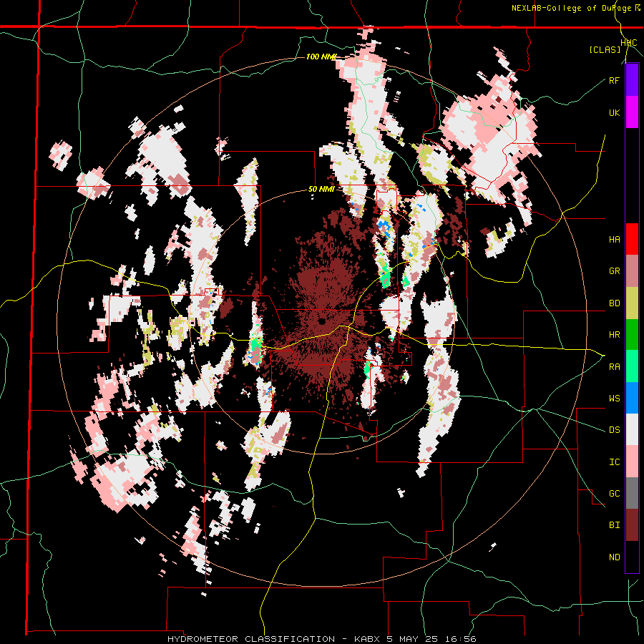Select the GR graupel color swatch
This screenshot has width=644, height=644.
coord(632,271)
